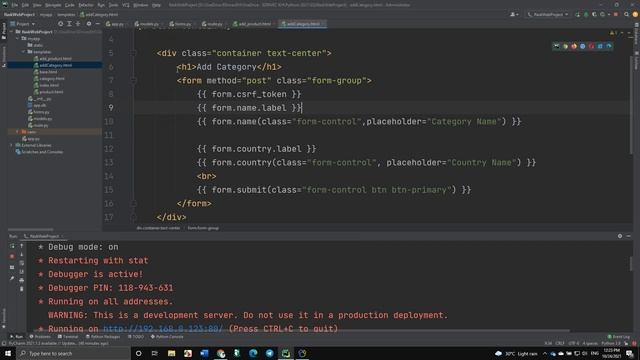Toggle soft-wrap in Run console

point(22,263)
